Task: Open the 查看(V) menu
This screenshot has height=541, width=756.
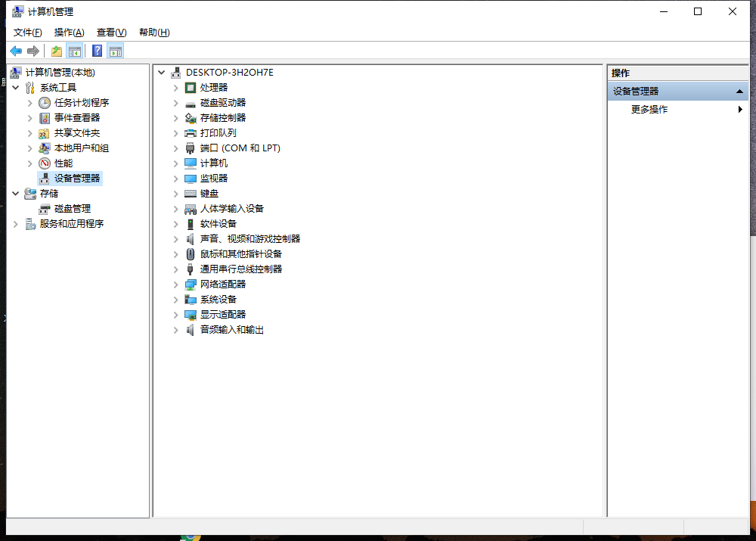Action: 111,33
